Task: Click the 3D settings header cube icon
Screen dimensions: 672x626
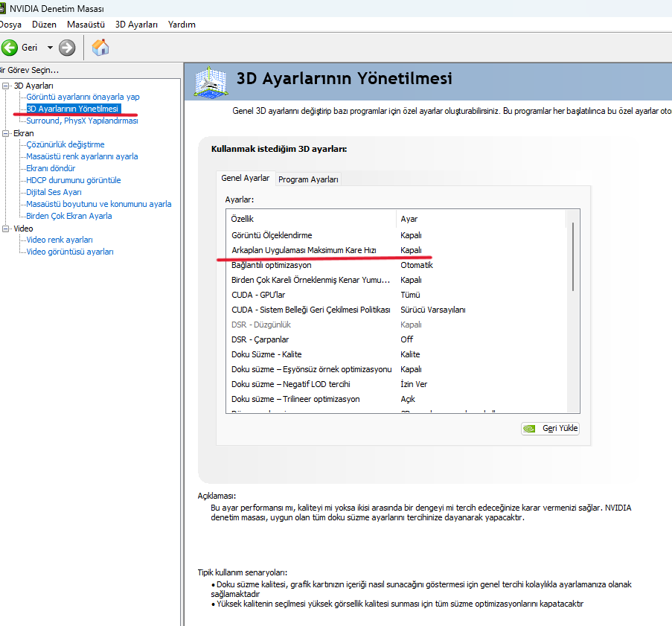Action: point(210,81)
